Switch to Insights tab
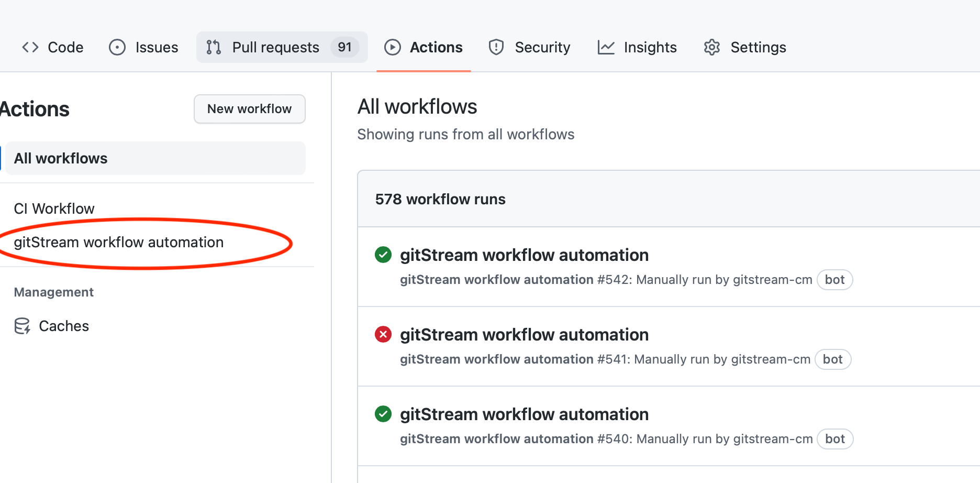The width and height of the screenshot is (980, 483). [x=637, y=47]
